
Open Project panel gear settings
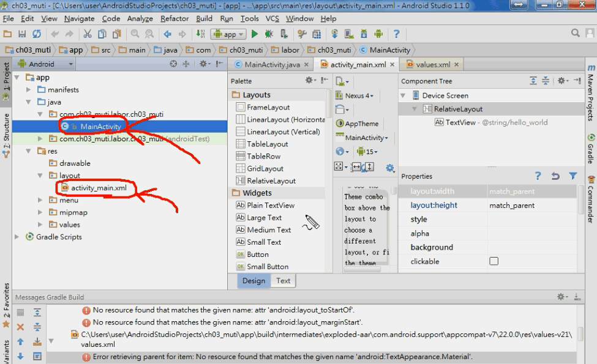(205, 64)
